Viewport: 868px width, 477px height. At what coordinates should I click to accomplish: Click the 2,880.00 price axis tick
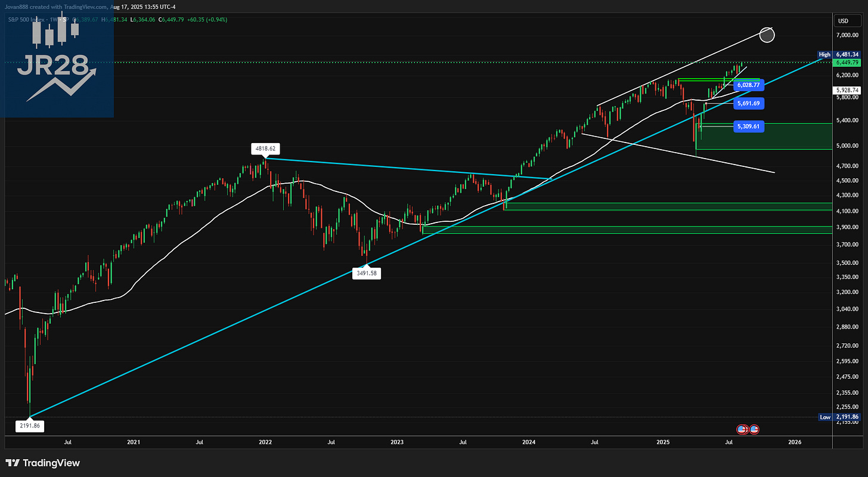tap(848, 326)
